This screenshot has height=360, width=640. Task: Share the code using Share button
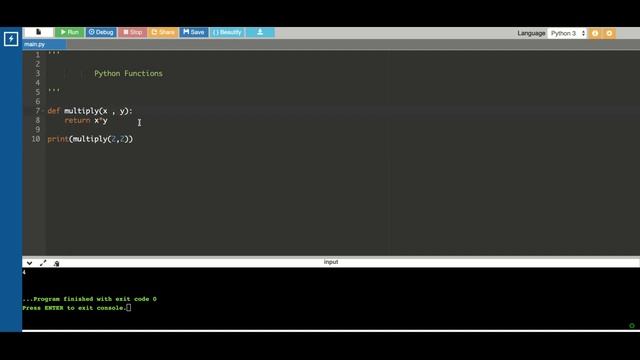[x=163, y=32]
